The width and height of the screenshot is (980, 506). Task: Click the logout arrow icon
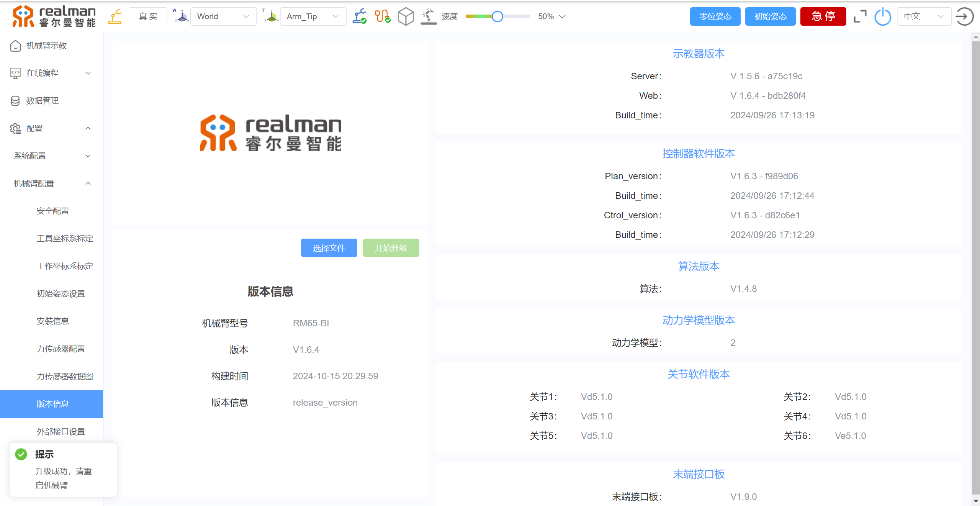coord(964,16)
